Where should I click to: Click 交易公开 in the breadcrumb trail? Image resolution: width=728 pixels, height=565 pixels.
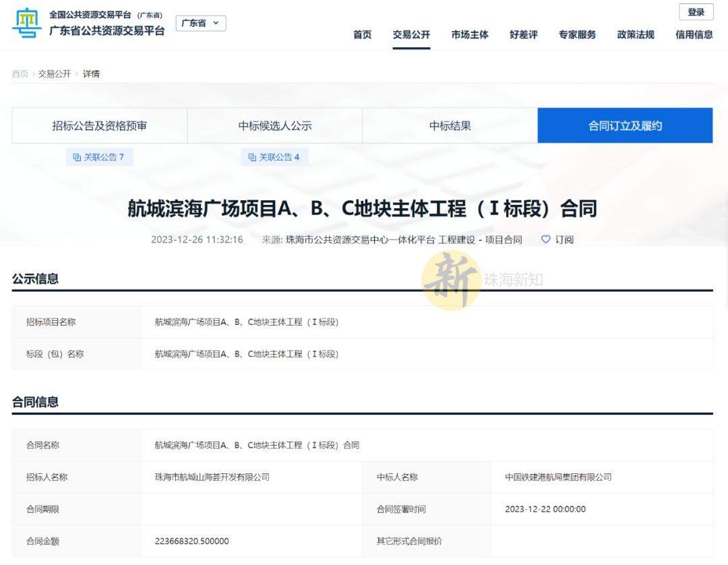click(x=53, y=73)
